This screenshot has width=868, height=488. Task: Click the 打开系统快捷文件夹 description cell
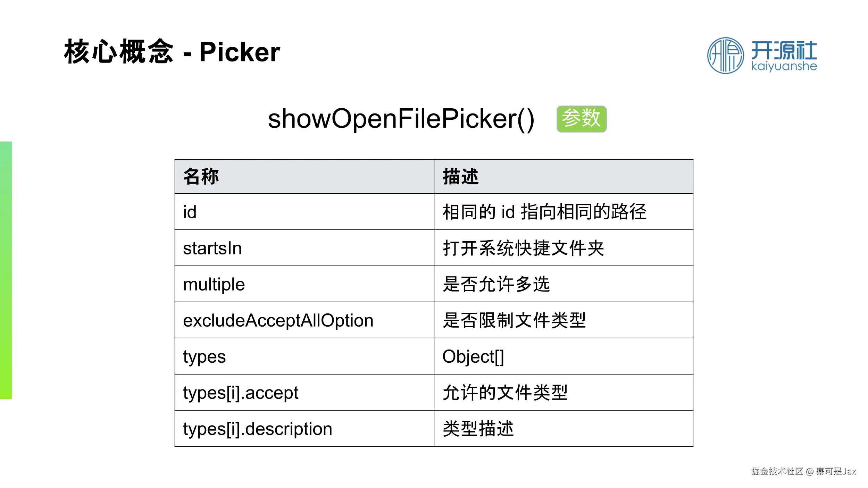(564, 247)
